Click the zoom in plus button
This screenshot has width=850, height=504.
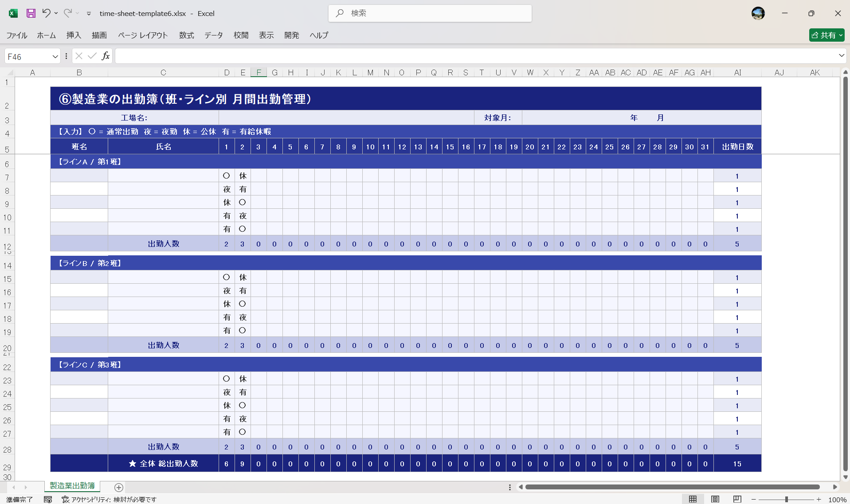coord(819,500)
